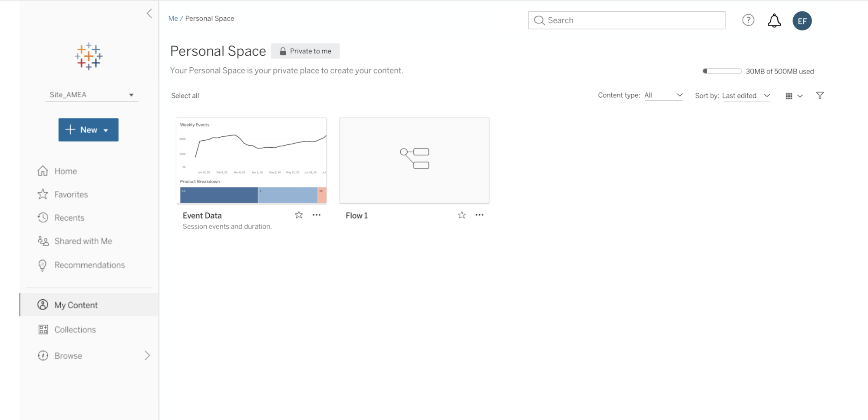Toggle favorite star on Flow 1
Screen dimensions: 868x420
[462, 215]
